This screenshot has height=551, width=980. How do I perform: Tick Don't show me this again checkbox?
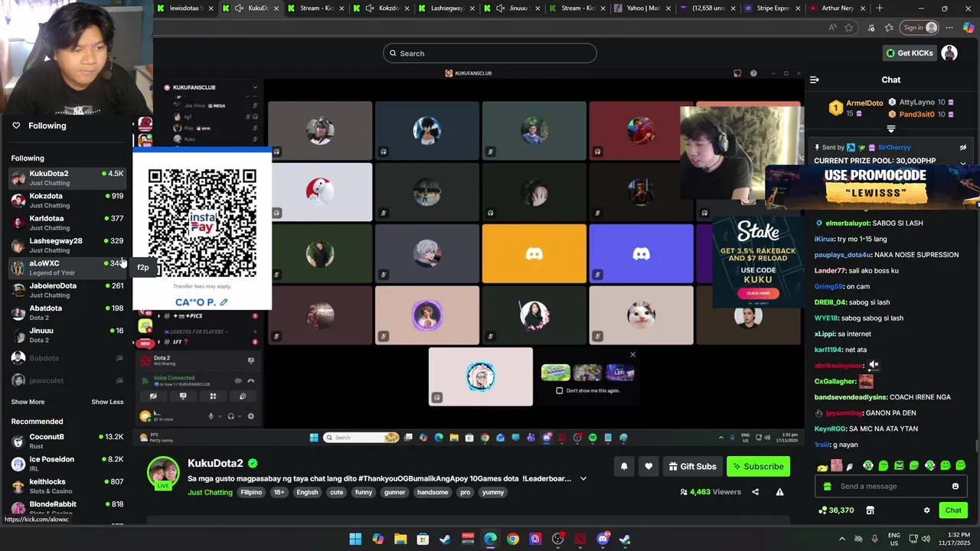(560, 390)
